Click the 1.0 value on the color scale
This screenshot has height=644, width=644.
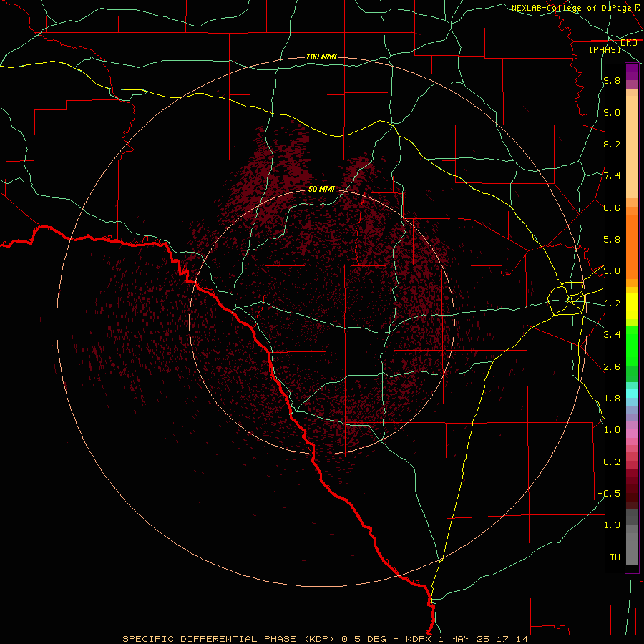612,430
